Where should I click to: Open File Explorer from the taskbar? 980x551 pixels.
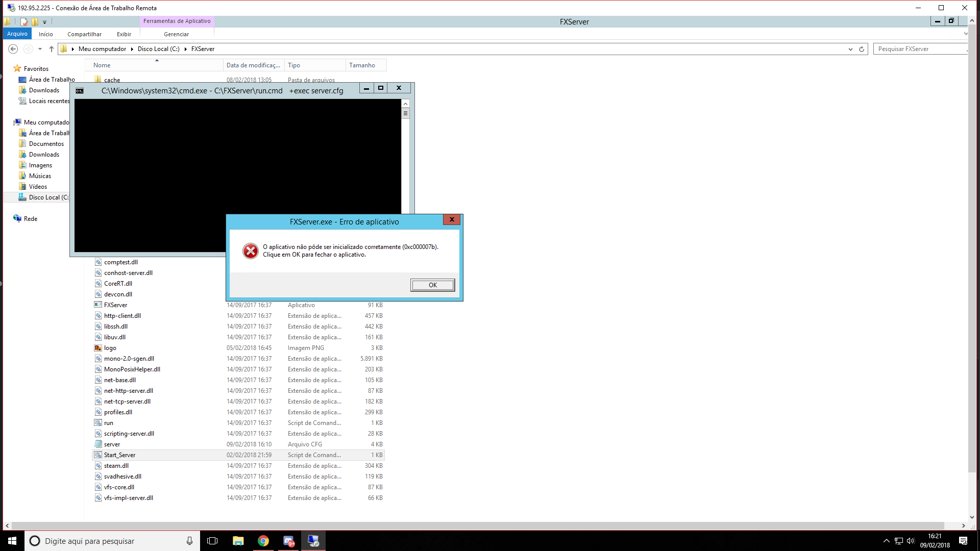pos(238,541)
